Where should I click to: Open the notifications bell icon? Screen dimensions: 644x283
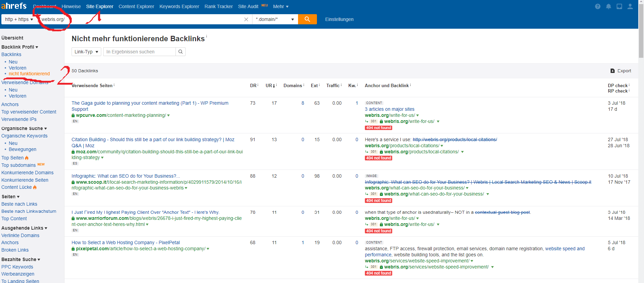pyautogui.click(x=609, y=6)
